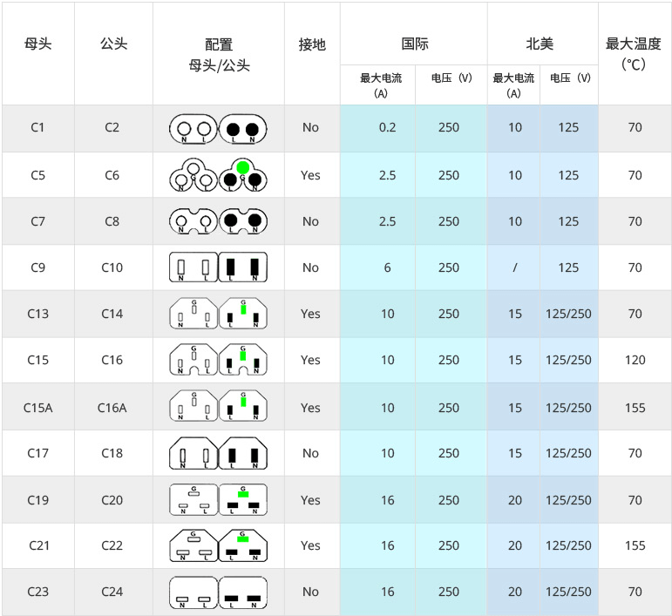Image resolution: width=672 pixels, height=616 pixels.
Task: Click the slash value in C9 row
Action: point(515,267)
